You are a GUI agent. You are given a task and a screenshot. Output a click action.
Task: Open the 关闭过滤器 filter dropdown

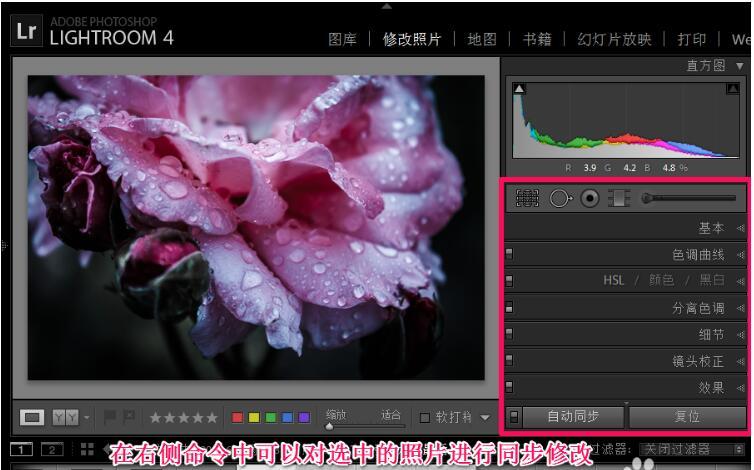[x=691, y=450]
